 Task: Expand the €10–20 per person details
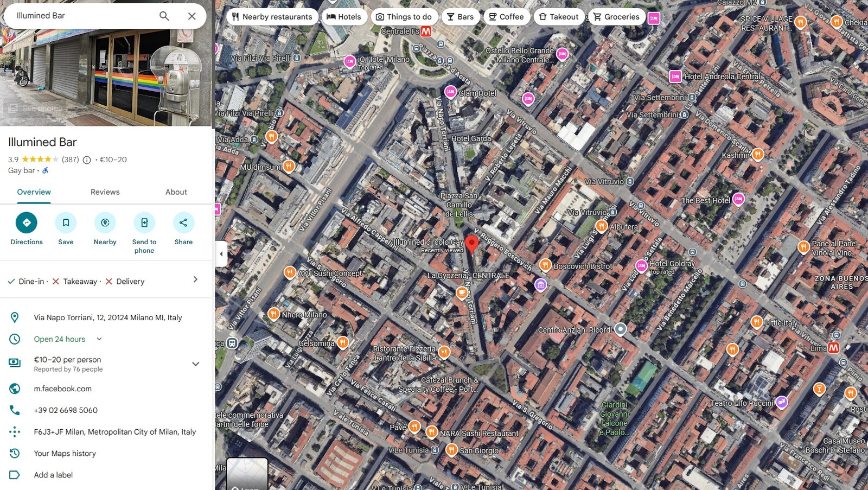point(195,364)
